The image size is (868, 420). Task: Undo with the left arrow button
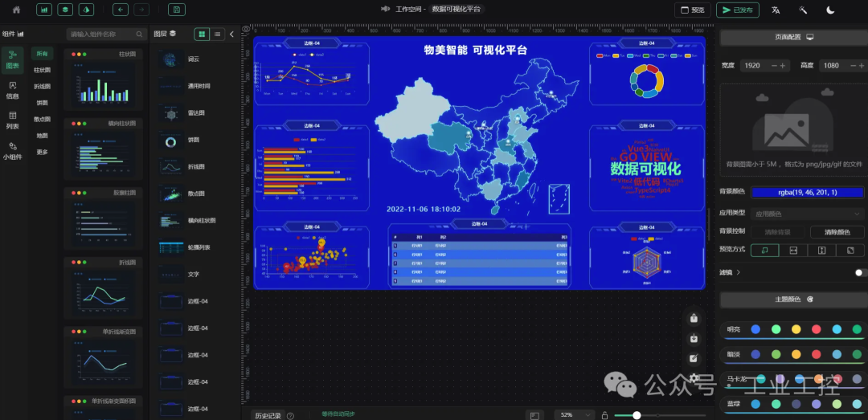point(121,10)
